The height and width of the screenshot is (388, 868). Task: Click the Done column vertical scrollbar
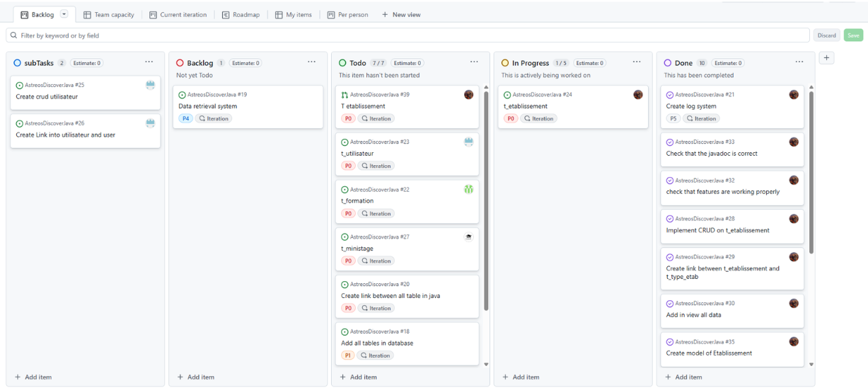point(811,171)
